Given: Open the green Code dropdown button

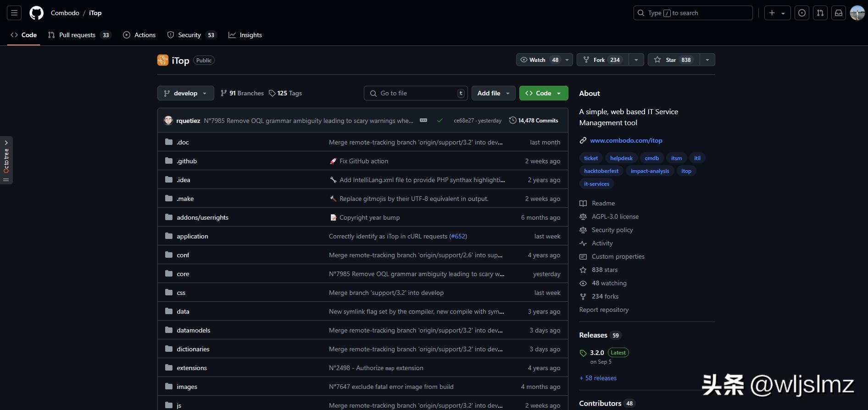Looking at the screenshot, I should coord(543,93).
